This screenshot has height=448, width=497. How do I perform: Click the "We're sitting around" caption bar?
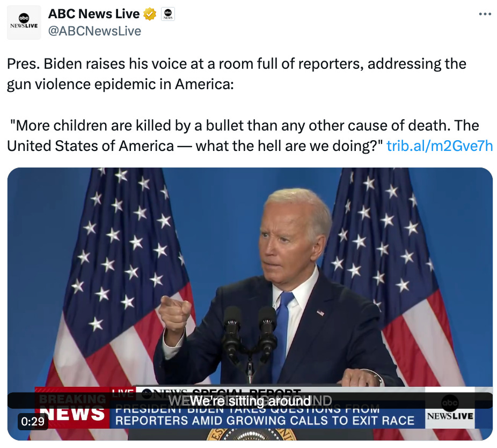(x=250, y=401)
